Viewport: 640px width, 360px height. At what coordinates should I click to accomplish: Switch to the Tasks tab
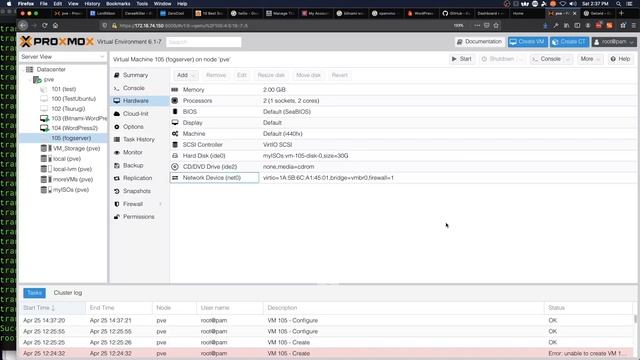34,293
